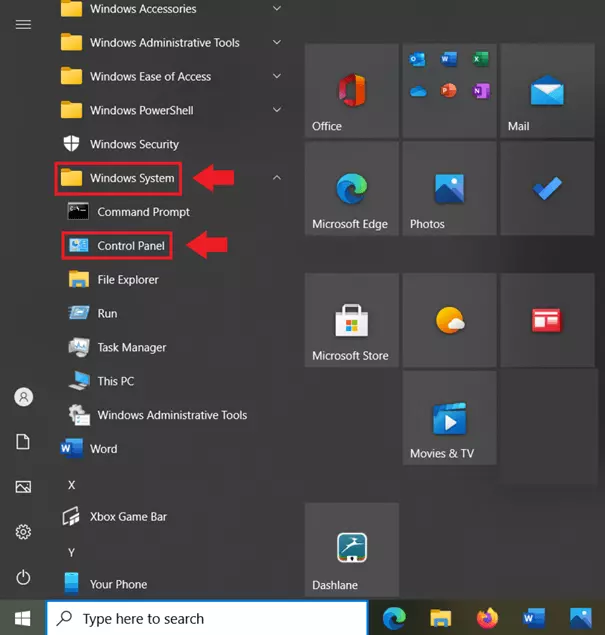This screenshot has height=635, width=605.
Task: Open the News tile
Action: pyautogui.click(x=547, y=320)
